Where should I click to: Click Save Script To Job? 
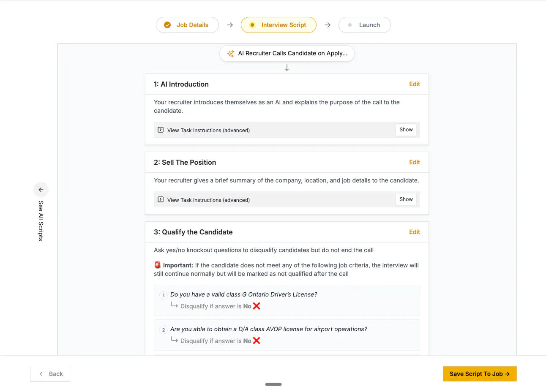480,374
